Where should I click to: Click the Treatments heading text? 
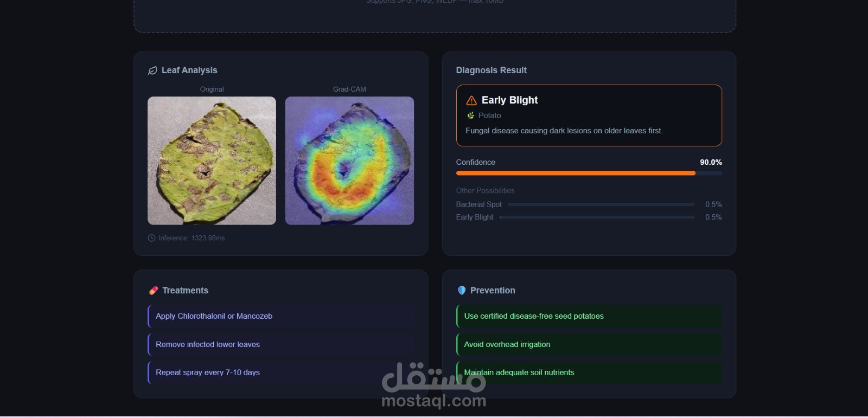185,291
